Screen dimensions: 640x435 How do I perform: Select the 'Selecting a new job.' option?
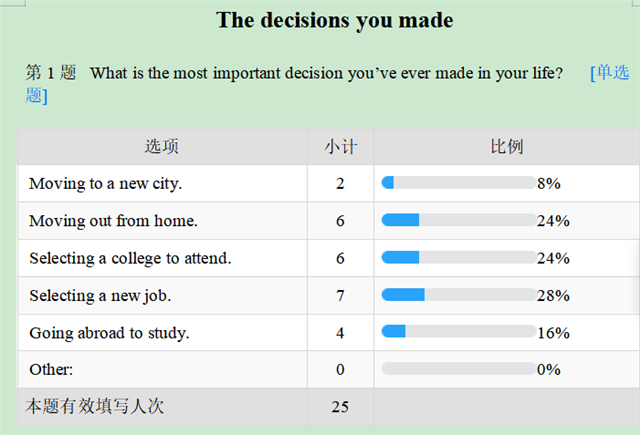point(100,296)
